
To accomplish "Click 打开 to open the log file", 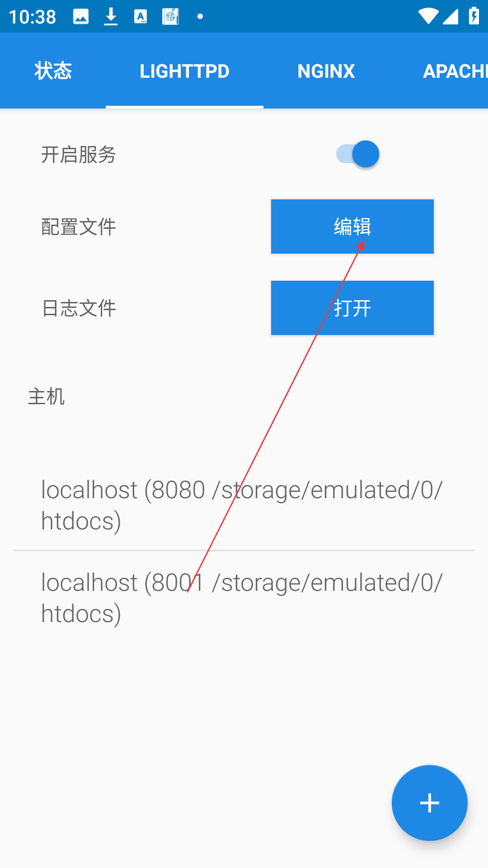I will click(x=352, y=308).
